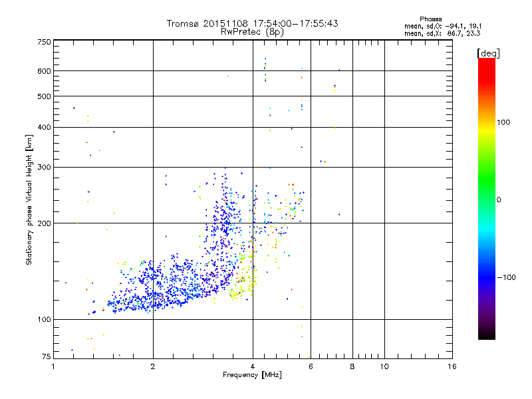The image size is (532, 399).
Task: Click the y-axis tick label '600'
Action: pos(44,71)
